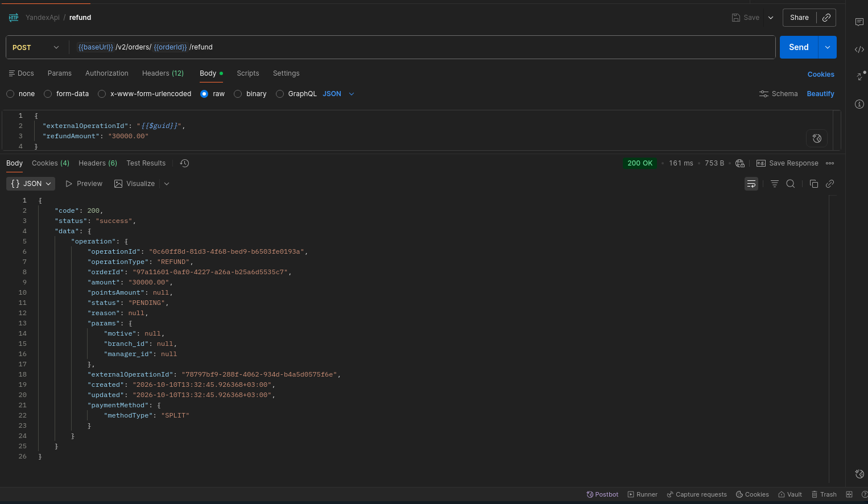Screen dimensions: 868x504
Task: Open the POST method dropdown
Action: click(x=36, y=47)
